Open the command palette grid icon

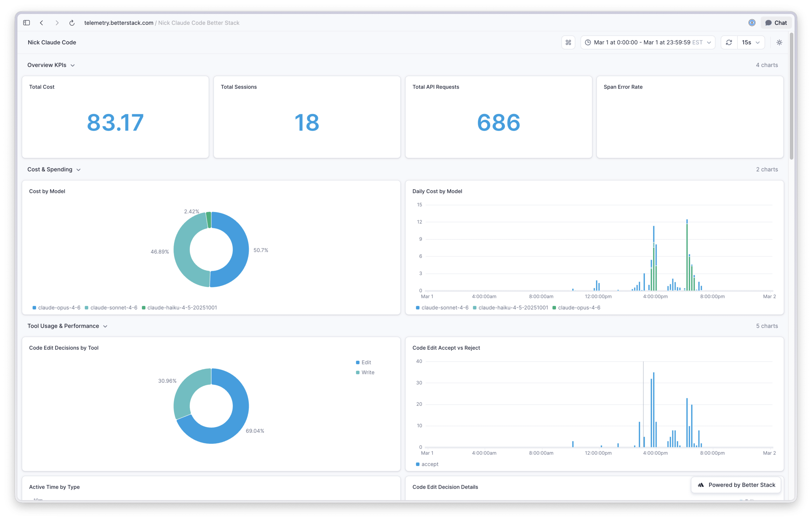click(x=568, y=42)
